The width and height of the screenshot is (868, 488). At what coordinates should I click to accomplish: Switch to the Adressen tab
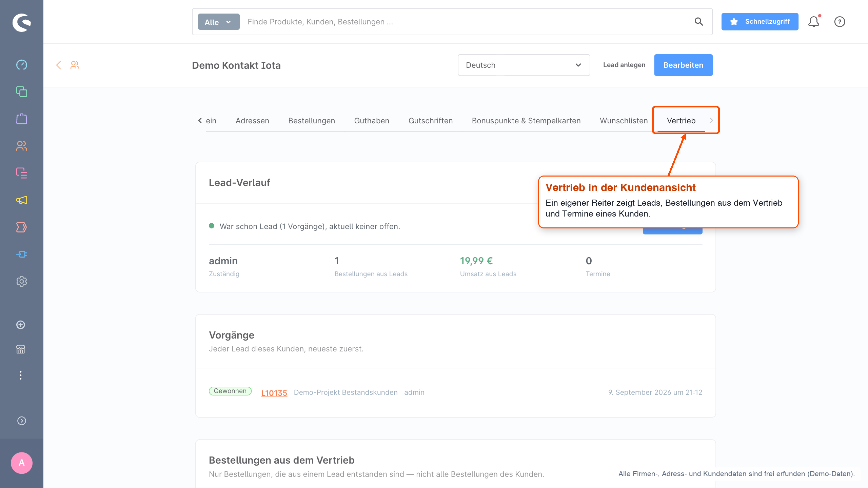tap(252, 121)
